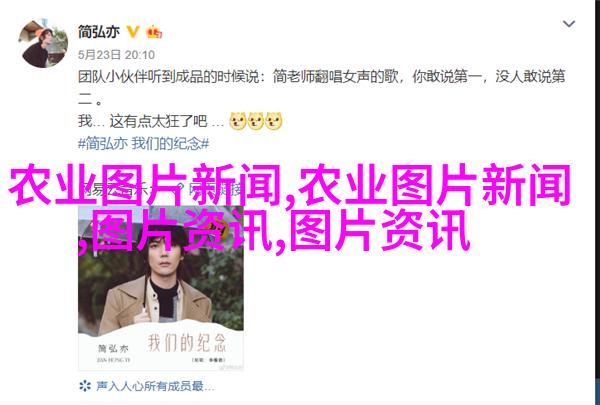Click the 我… 这有点太狂了吧 text line
600x405 pixels.
click(151, 121)
